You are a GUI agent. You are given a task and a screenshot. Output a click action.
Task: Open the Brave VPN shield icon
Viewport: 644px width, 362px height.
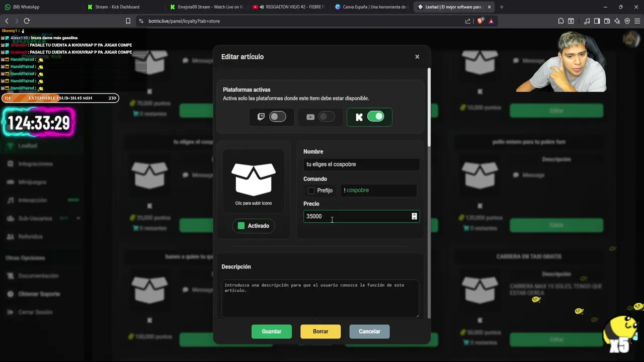coord(627,21)
